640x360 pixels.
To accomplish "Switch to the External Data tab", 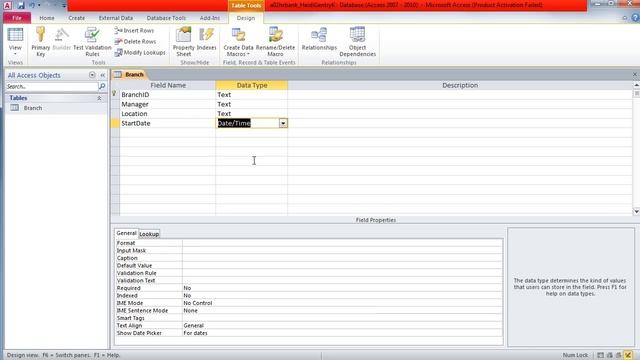I will [116, 18].
